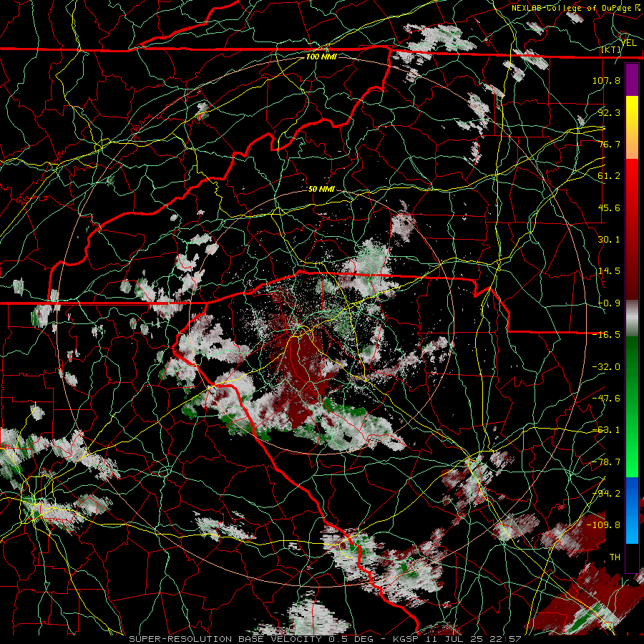Click the 50 NMI range ring label
Viewport: 644px width, 644px height.
pyautogui.click(x=321, y=189)
